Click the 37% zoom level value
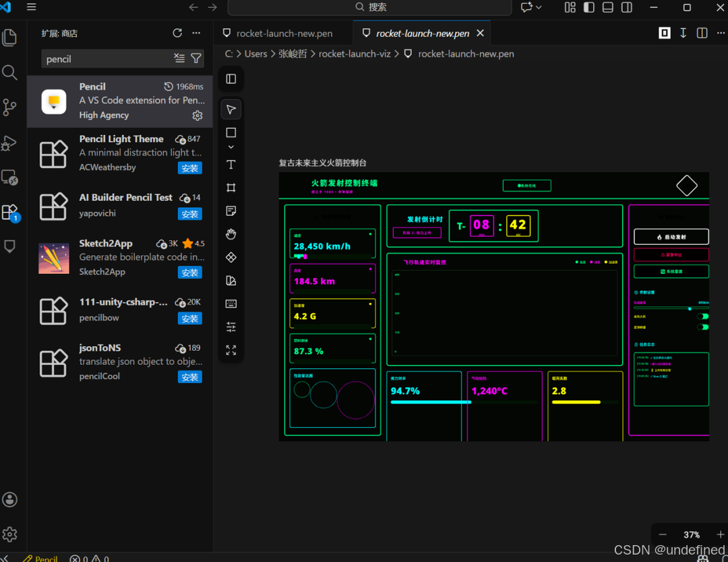The width and height of the screenshot is (728, 562). (692, 534)
